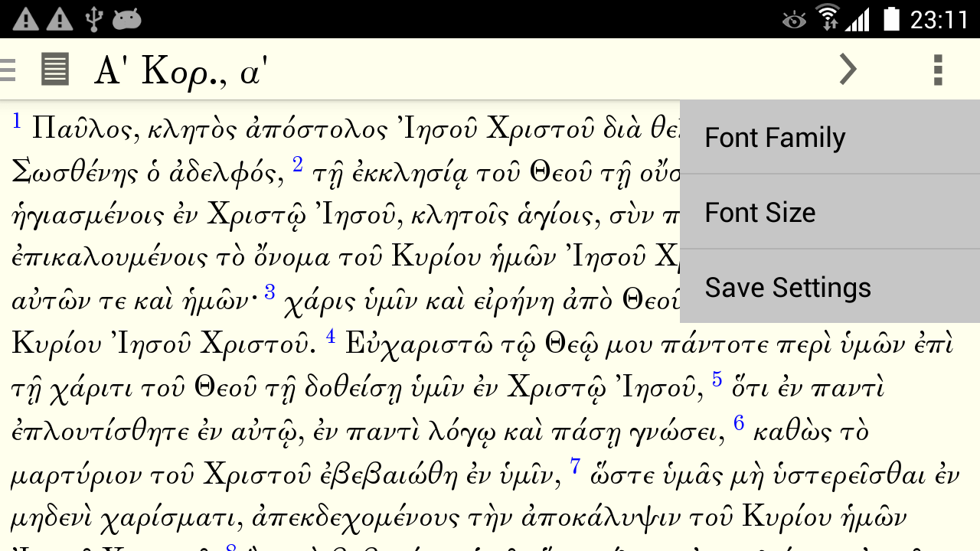This screenshot has height=551, width=980.
Task: Tap the three-dot overflow menu icon
Action: (938, 70)
